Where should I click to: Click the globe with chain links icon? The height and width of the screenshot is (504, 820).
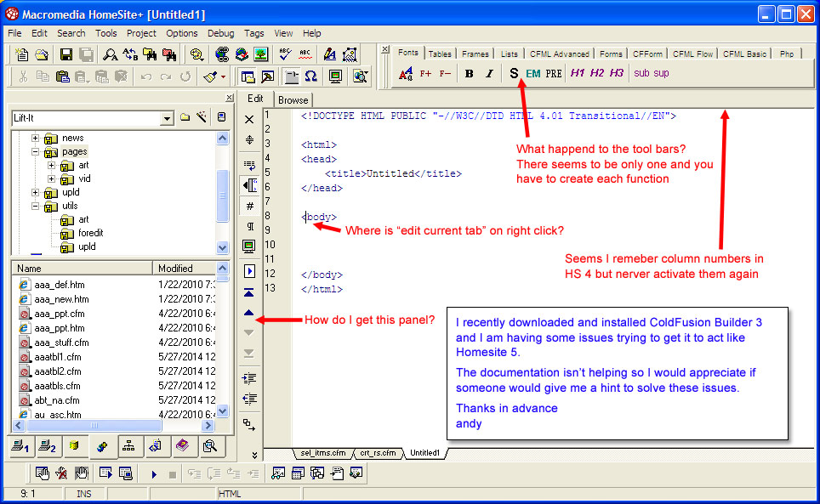tap(222, 54)
